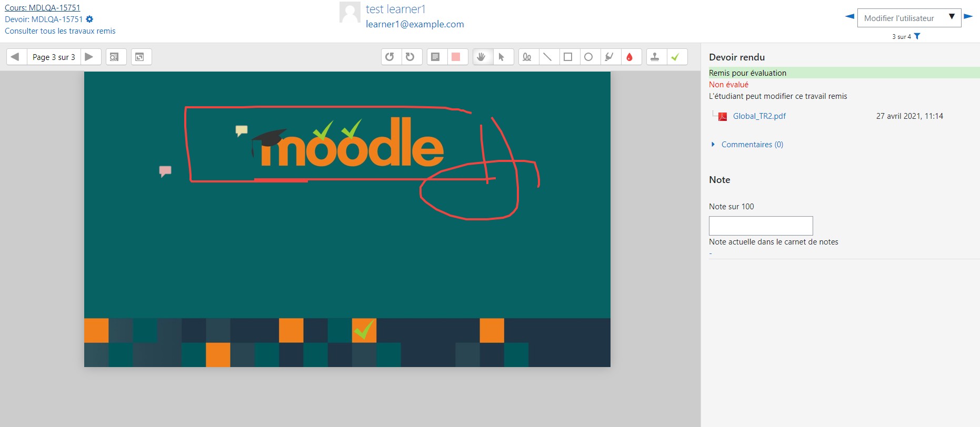Rotate the page right

pyautogui.click(x=412, y=57)
